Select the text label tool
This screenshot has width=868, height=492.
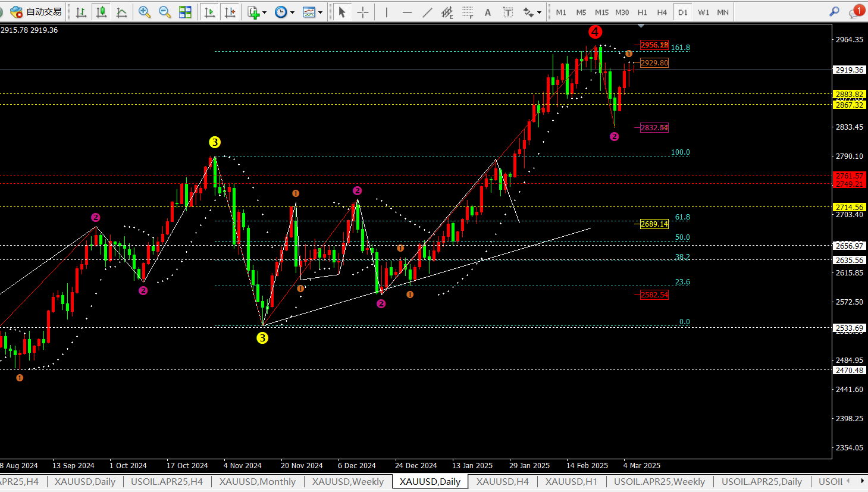508,12
